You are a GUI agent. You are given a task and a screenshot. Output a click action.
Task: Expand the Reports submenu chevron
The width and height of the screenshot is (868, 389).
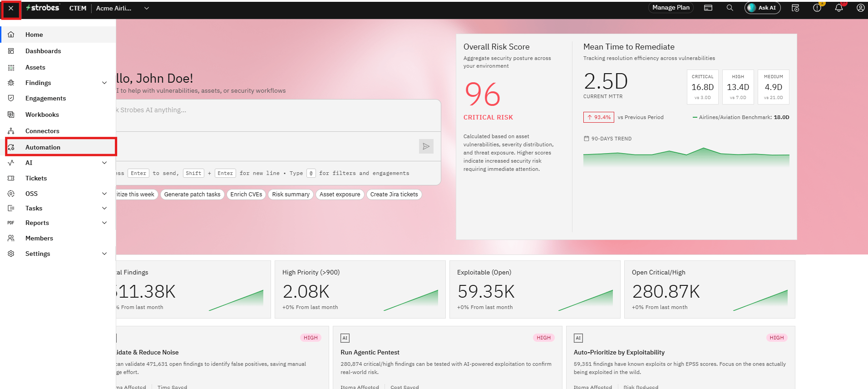(104, 223)
